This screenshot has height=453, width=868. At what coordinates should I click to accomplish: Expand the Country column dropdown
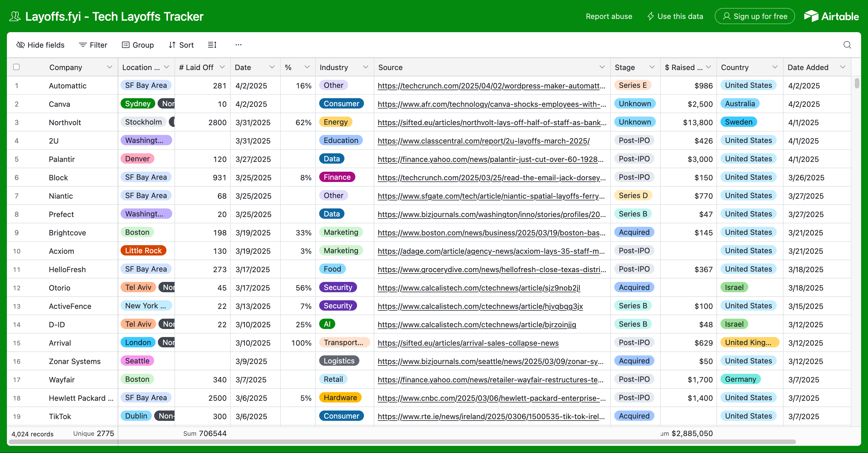coord(775,67)
